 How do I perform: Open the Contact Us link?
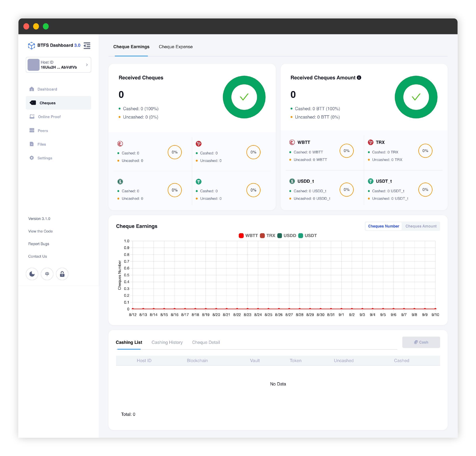click(x=37, y=256)
